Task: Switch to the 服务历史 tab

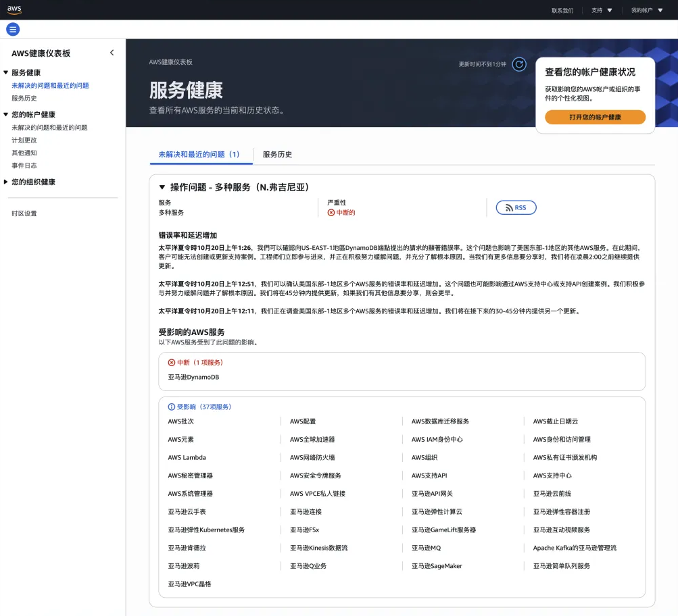Action: [x=277, y=154]
